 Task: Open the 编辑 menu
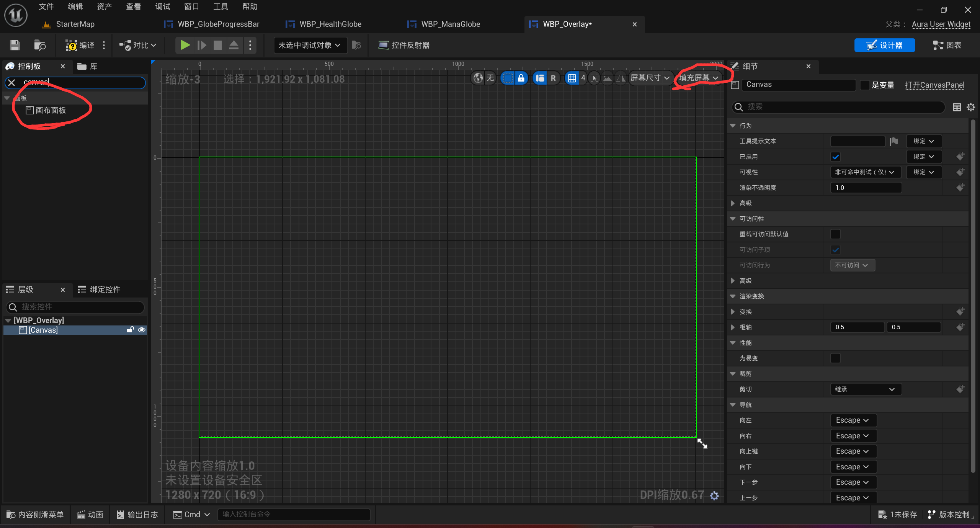point(75,7)
